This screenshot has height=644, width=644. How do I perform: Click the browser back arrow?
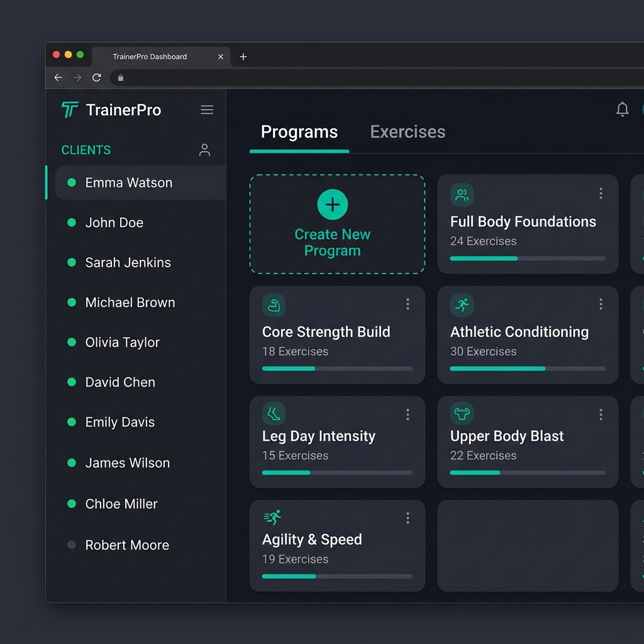(58, 77)
